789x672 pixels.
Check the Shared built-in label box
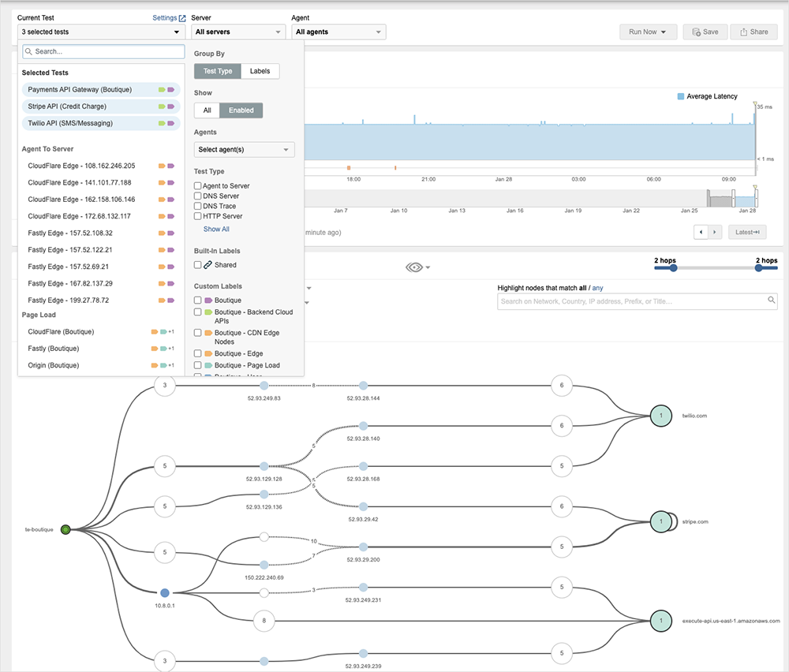coord(198,265)
